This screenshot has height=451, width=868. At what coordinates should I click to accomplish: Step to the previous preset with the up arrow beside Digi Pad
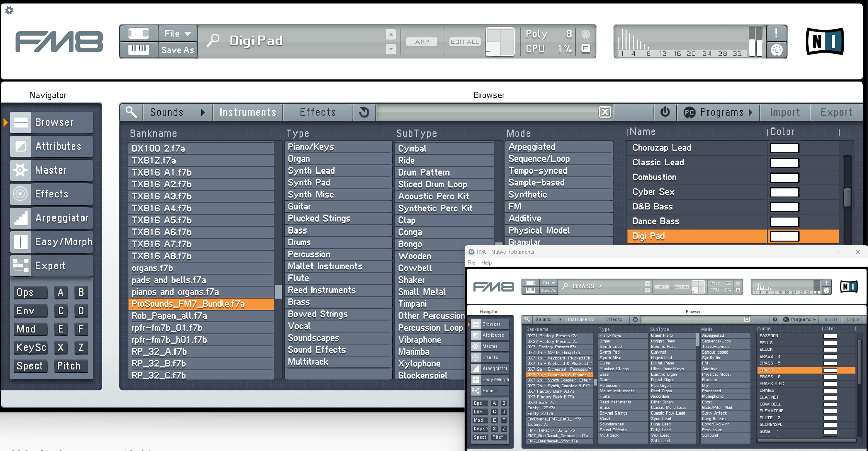click(391, 34)
